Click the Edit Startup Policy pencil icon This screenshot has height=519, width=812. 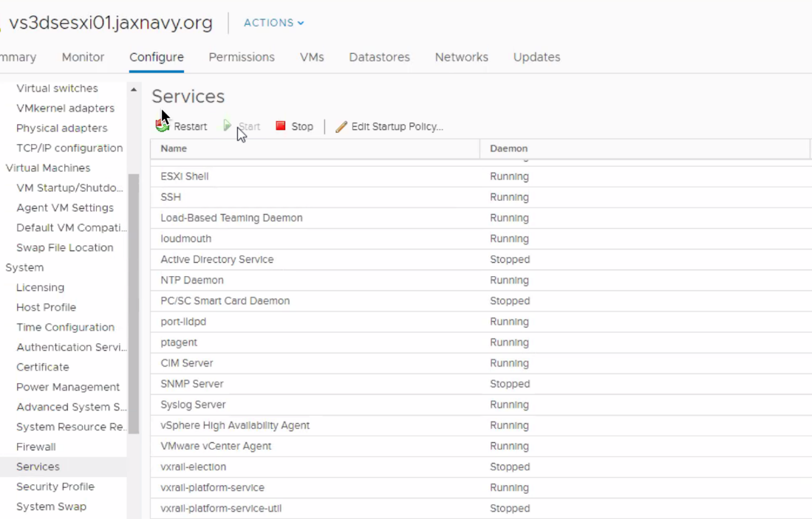coord(341,126)
